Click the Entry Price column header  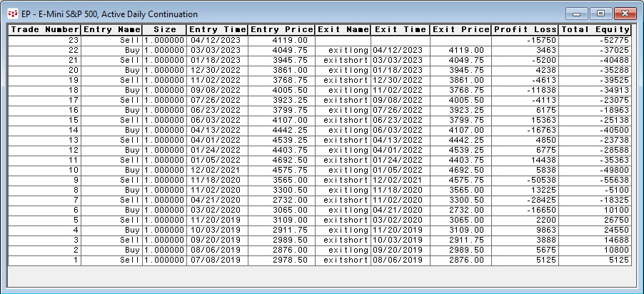[x=281, y=30]
